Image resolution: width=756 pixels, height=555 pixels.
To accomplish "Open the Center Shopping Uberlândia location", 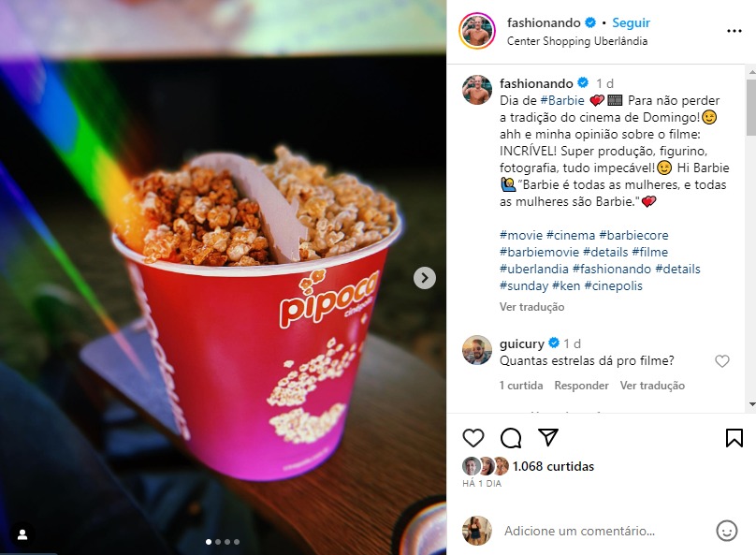I will click(577, 41).
